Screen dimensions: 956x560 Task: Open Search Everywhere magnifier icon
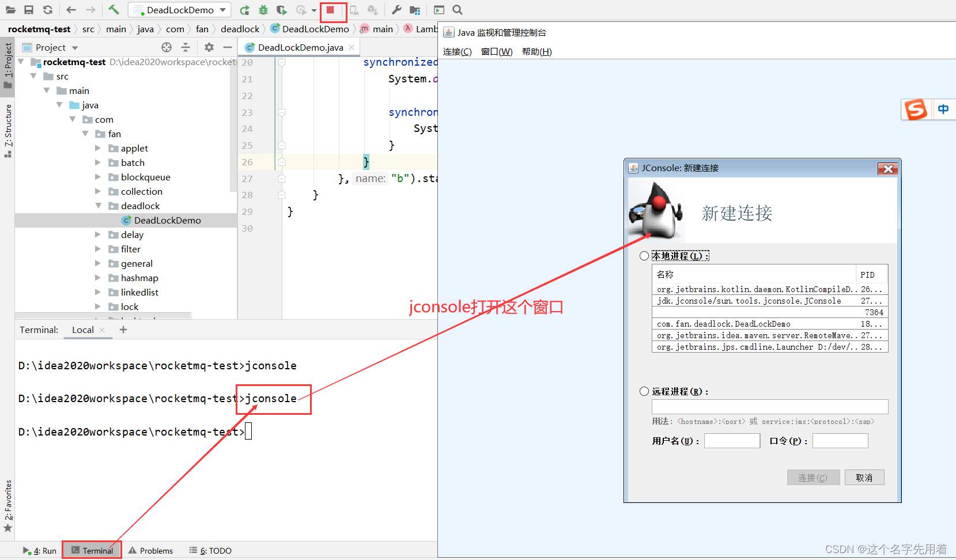pyautogui.click(x=458, y=10)
